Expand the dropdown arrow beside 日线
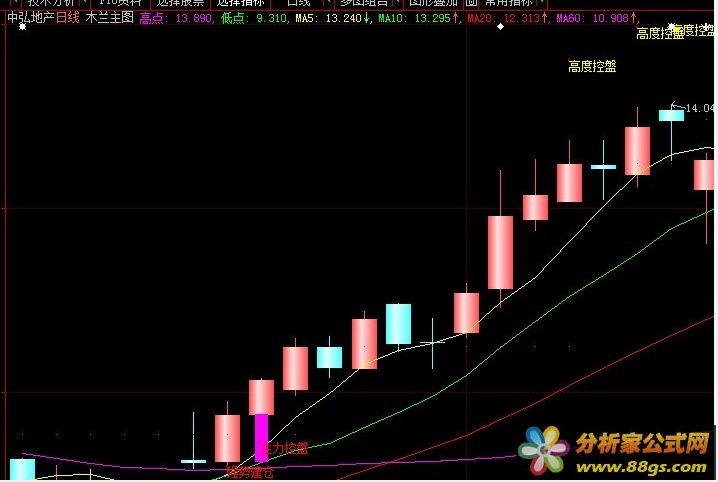 [327, 3]
